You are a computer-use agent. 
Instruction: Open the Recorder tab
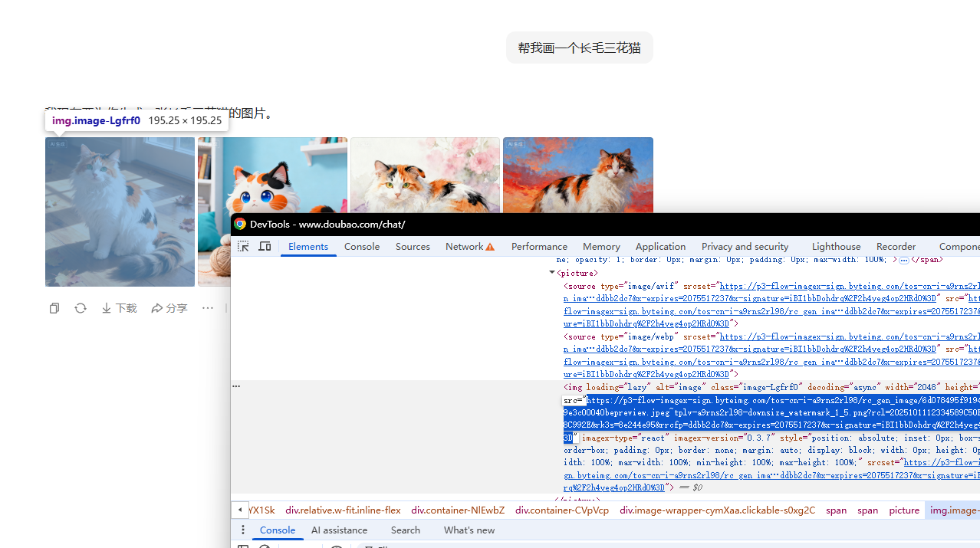pyautogui.click(x=896, y=246)
